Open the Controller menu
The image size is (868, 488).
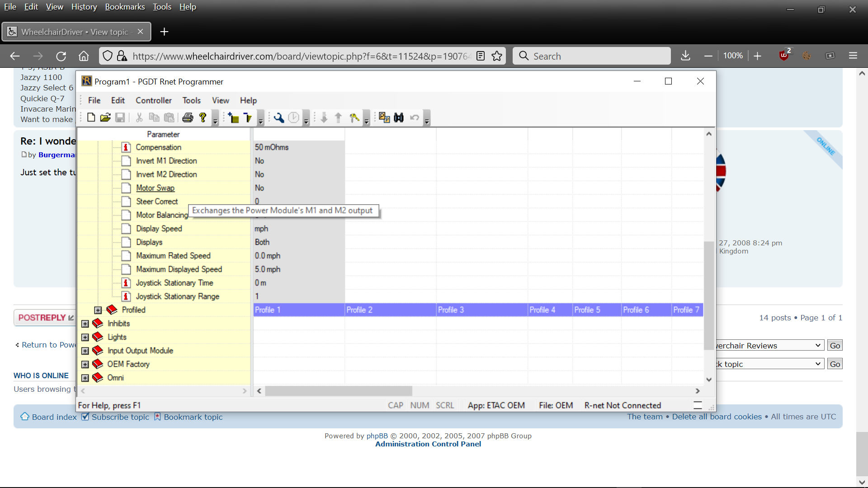(x=153, y=100)
